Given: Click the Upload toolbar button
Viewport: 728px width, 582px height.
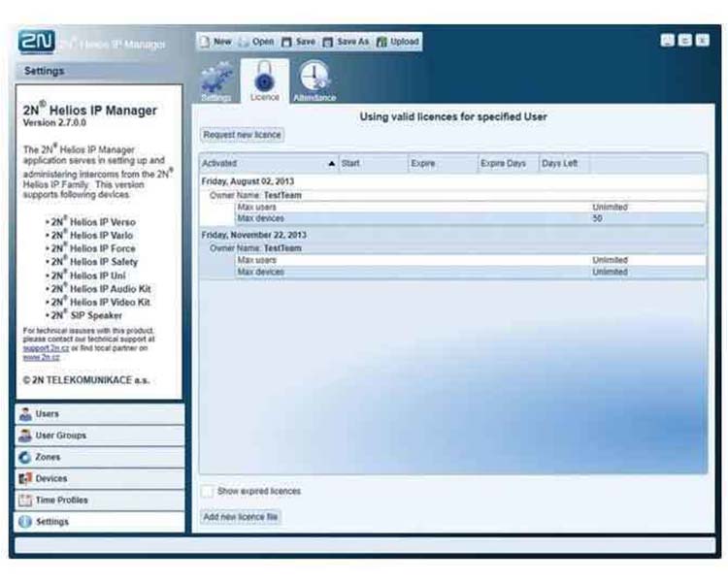Looking at the screenshot, I should click(x=398, y=42).
